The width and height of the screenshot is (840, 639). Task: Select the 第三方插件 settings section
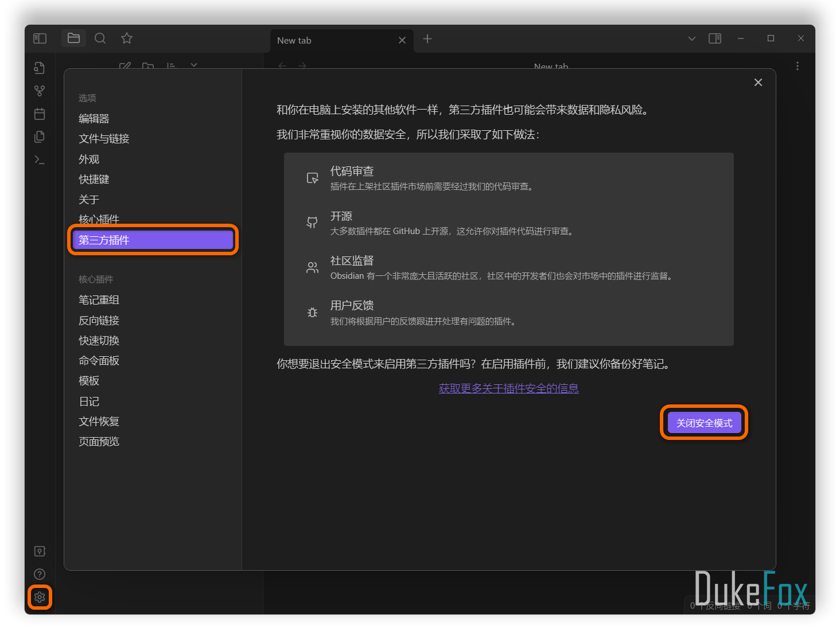153,240
